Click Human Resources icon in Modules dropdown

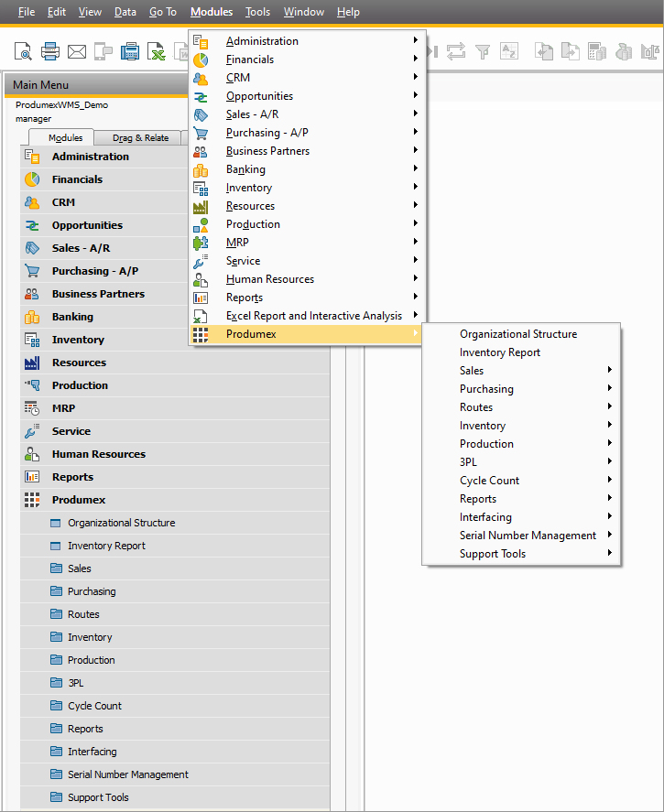pos(201,279)
